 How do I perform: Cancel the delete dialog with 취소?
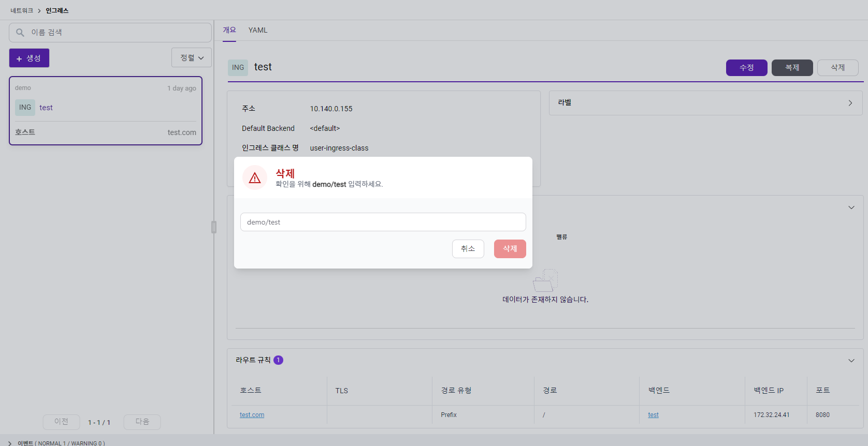point(468,249)
